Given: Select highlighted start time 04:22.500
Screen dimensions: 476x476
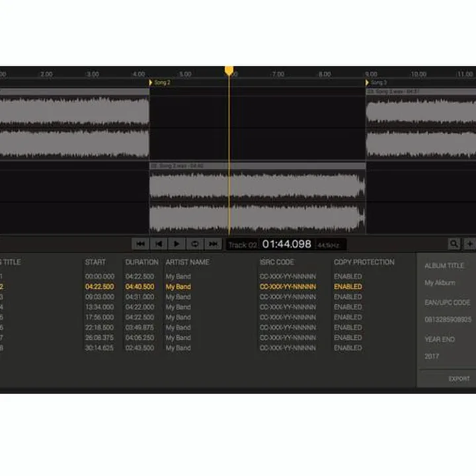Looking at the screenshot, I should 100,286.
